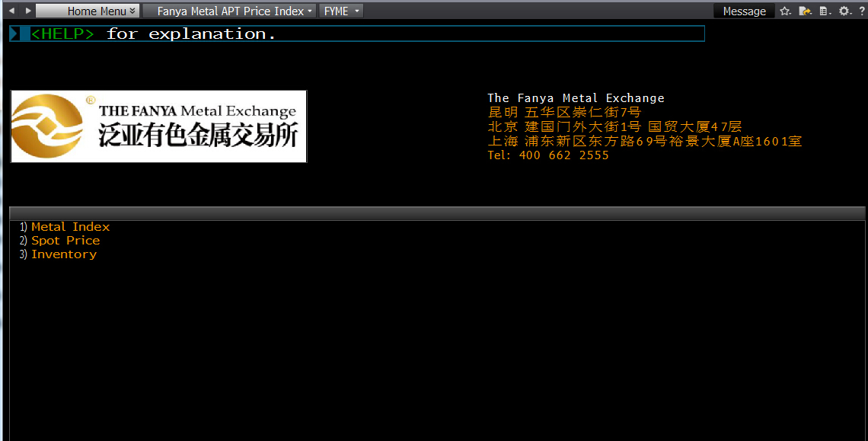Click the Message button

coord(744,11)
